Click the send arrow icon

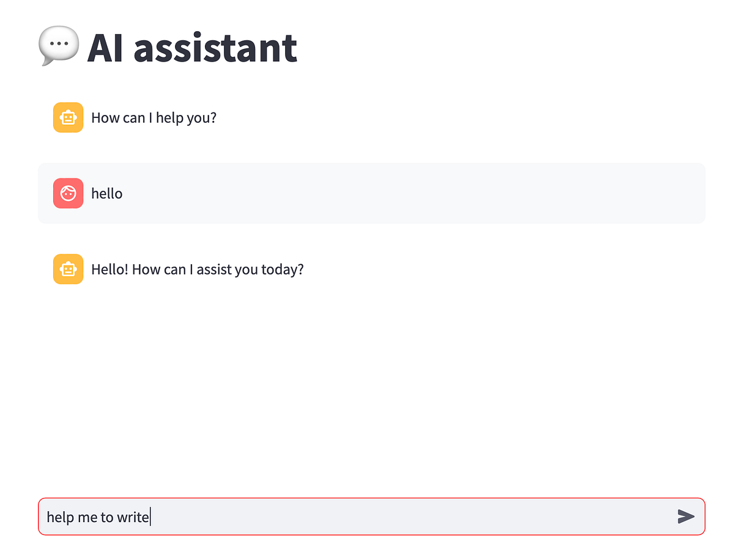(x=686, y=517)
